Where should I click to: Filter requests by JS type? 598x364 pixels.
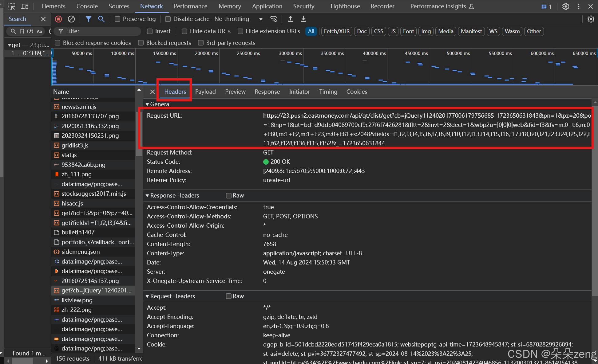[393, 31]
